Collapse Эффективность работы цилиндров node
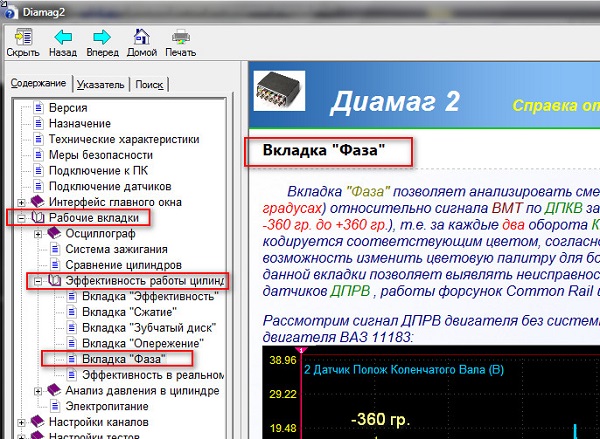Viewport: 600px width, 439px height. pyautogui.click(x=38, y=281)
